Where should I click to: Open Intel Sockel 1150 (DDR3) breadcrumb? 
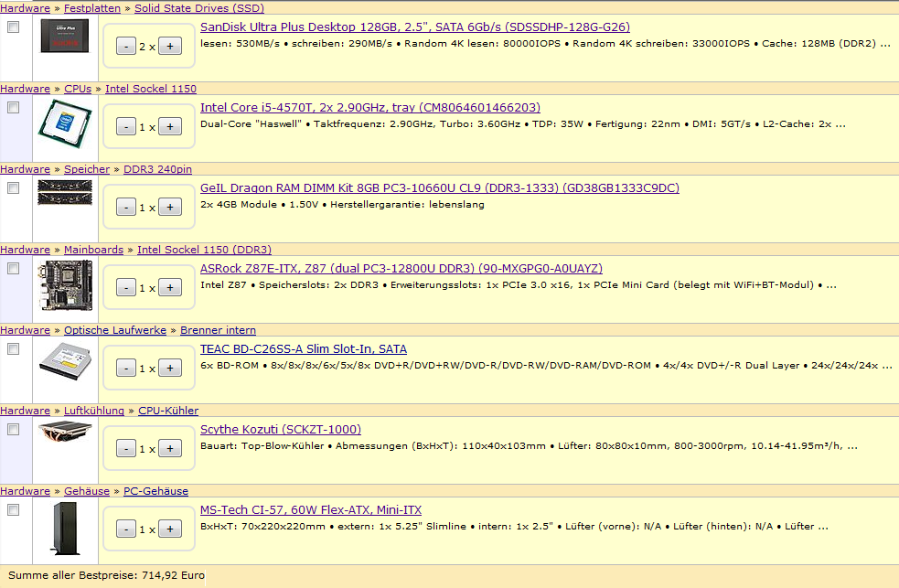(204, 250)
